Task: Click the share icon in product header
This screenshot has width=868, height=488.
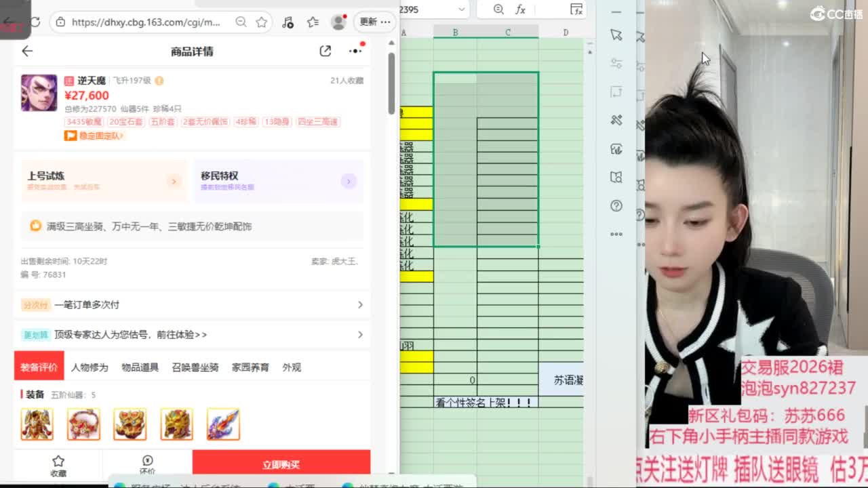Action: click(325, 51)
